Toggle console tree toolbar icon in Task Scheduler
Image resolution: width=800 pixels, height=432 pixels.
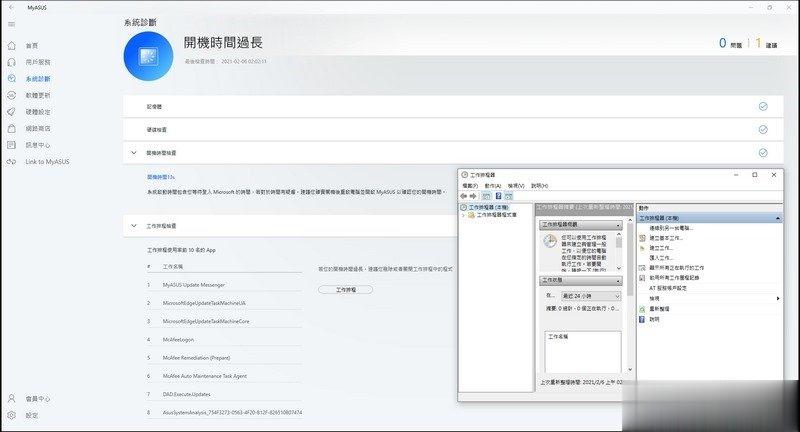tap(486, 196)
